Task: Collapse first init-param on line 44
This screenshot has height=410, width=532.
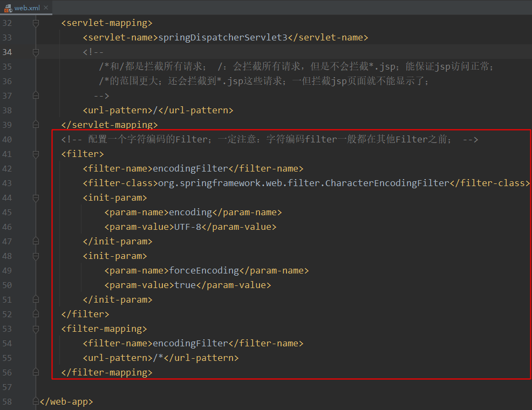Action: [36, 197]
